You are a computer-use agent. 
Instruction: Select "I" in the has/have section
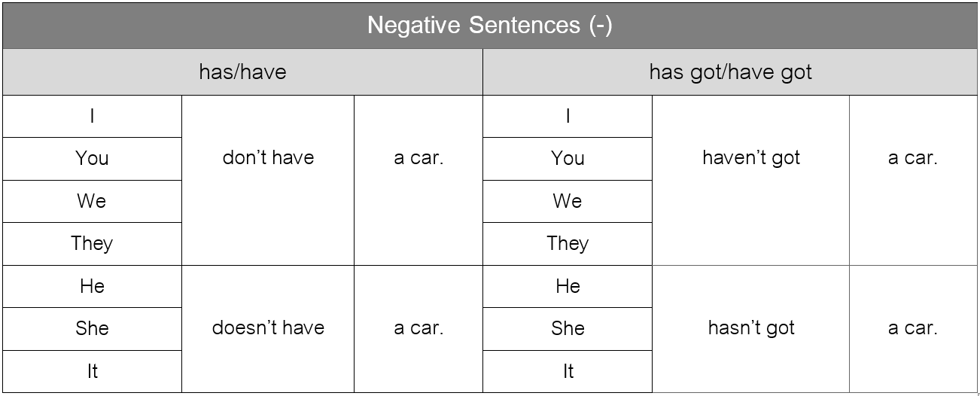92,117
